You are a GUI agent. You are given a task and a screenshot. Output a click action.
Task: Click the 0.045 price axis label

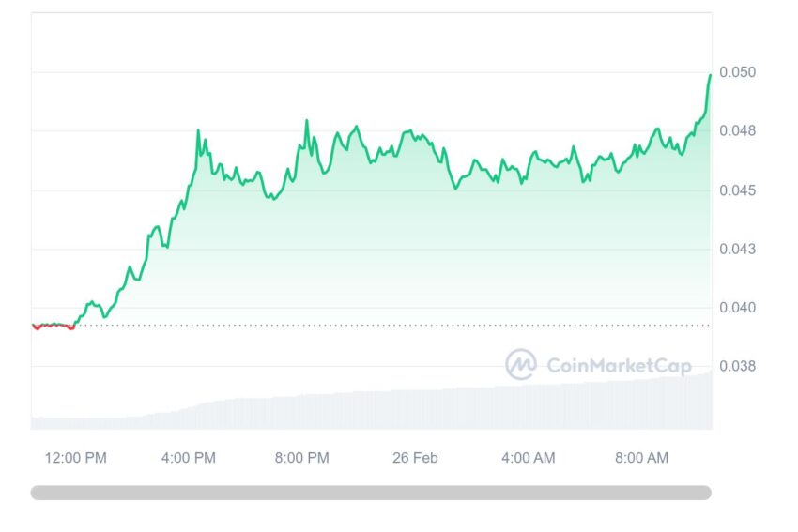pyautogui.click(x=737, y=190)
